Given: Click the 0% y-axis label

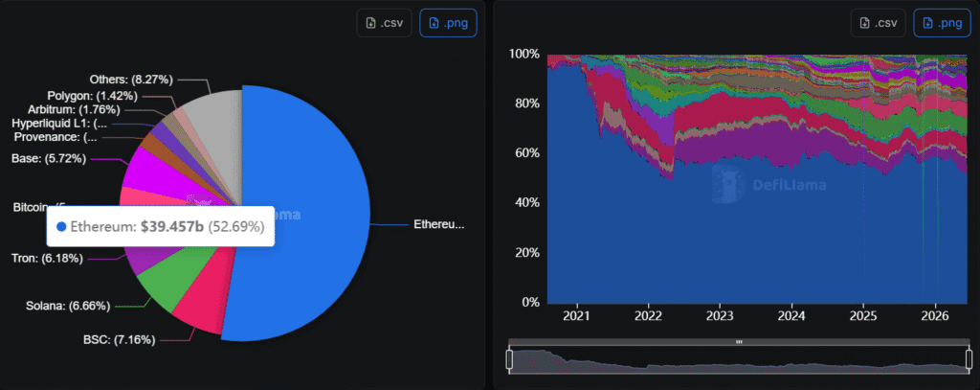Looking at the screenshot, I should pos(530,303).
